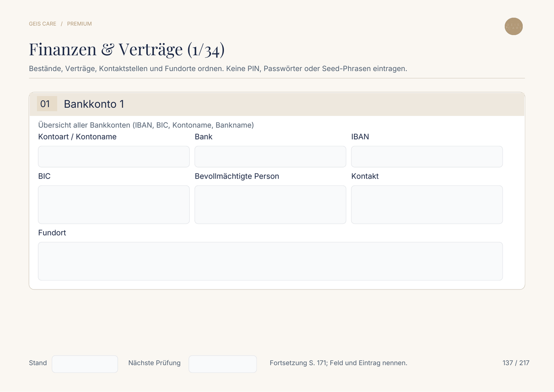The height and width of the screenshot is (392, 554).
Task: Click the 01 section number badge
Action: pyautogui.click(x=47, y=104)
